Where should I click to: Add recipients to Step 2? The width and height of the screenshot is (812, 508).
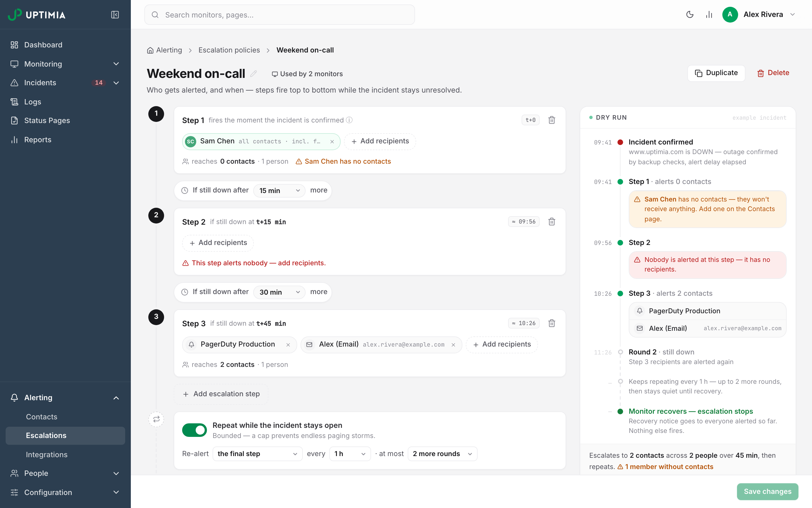pos(218,243)
